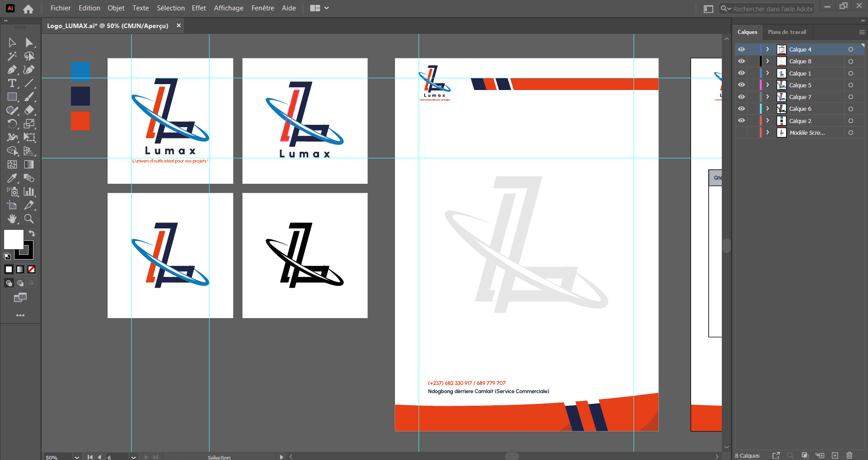Toggle visibility of Calque 5 layer
868x460 pixels.
point(741,85)
